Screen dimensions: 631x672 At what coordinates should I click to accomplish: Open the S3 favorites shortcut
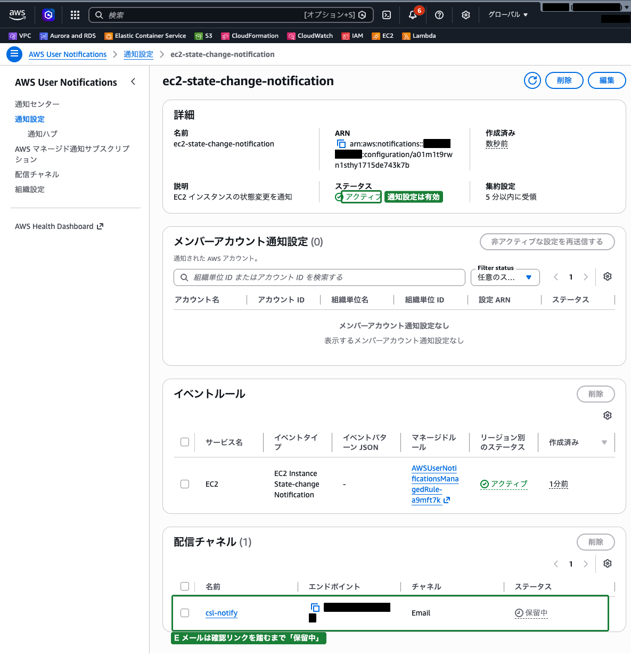[x=203, y=36]
